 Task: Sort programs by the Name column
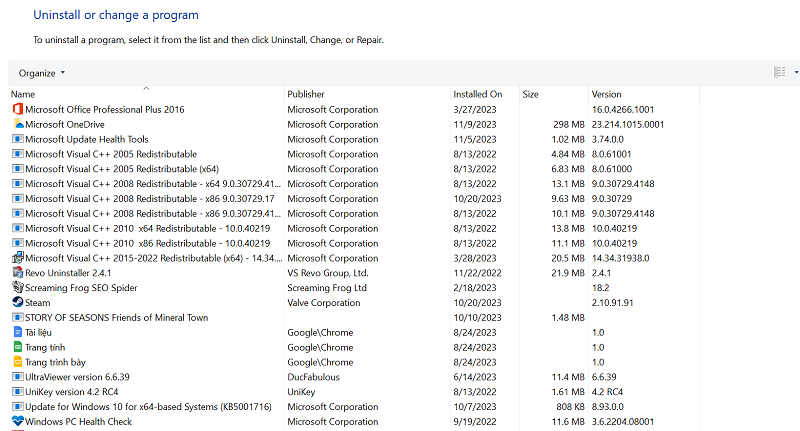pyautogui.click(x=23, y=94)
